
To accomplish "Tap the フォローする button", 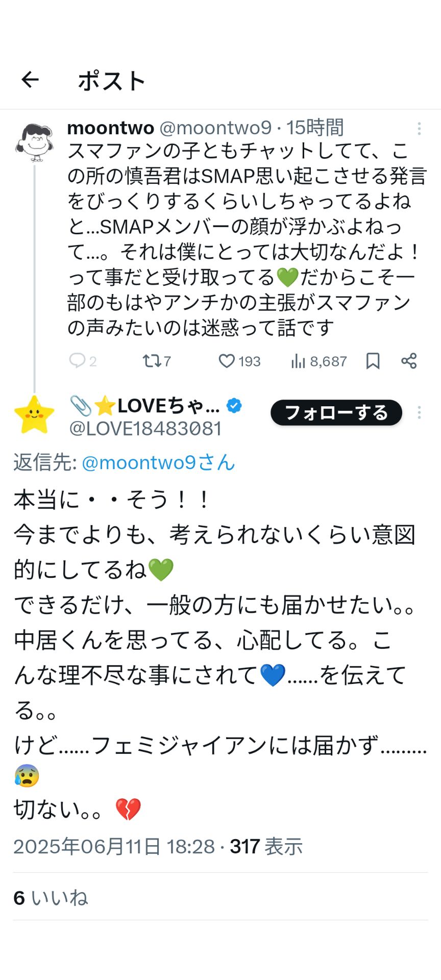I will click(336, 412).
